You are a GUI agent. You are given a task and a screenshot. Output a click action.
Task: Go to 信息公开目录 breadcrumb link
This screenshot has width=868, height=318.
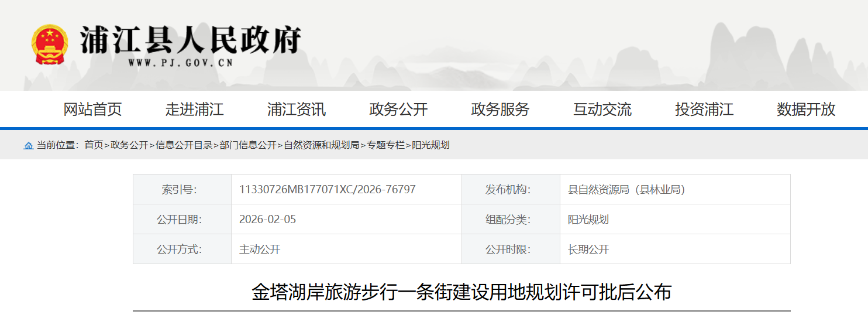tap(184, 145)
